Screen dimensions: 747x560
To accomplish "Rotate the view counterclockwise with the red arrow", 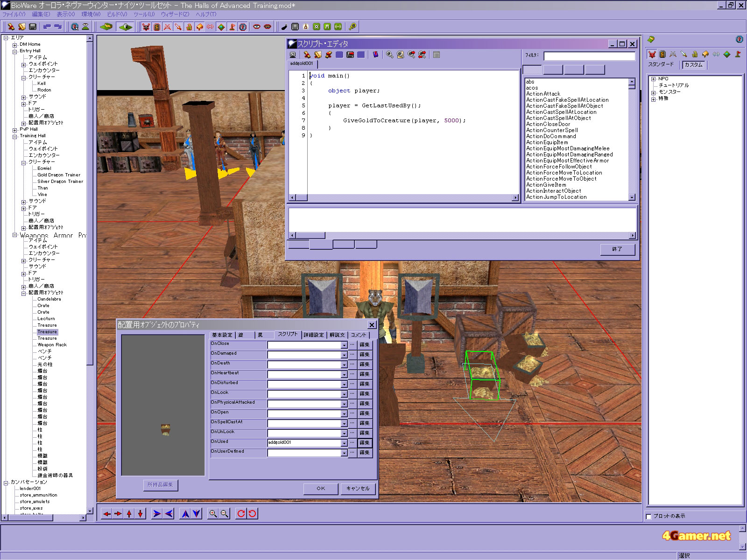I will click(252, 514).
